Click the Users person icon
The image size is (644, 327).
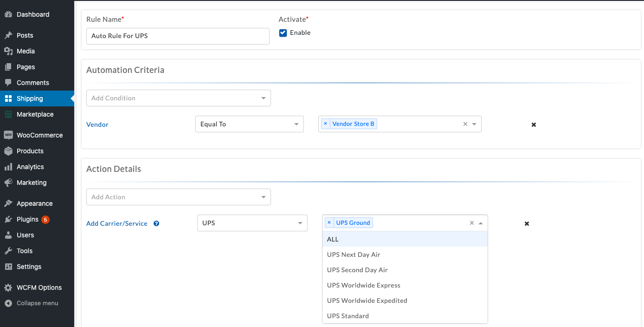pos(8,235)
